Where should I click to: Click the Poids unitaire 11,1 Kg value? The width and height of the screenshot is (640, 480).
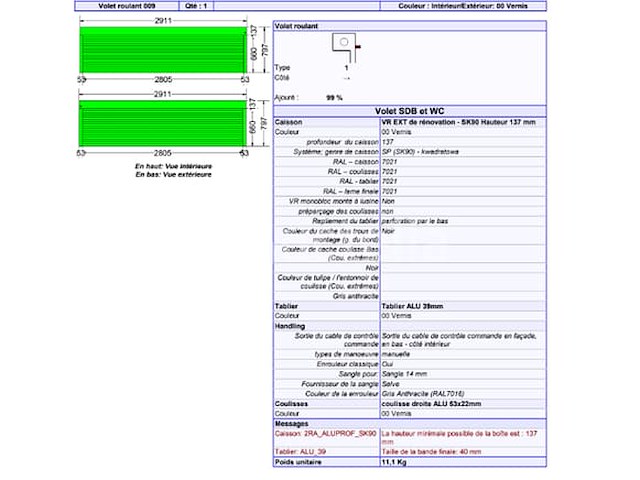coord(394,463)
